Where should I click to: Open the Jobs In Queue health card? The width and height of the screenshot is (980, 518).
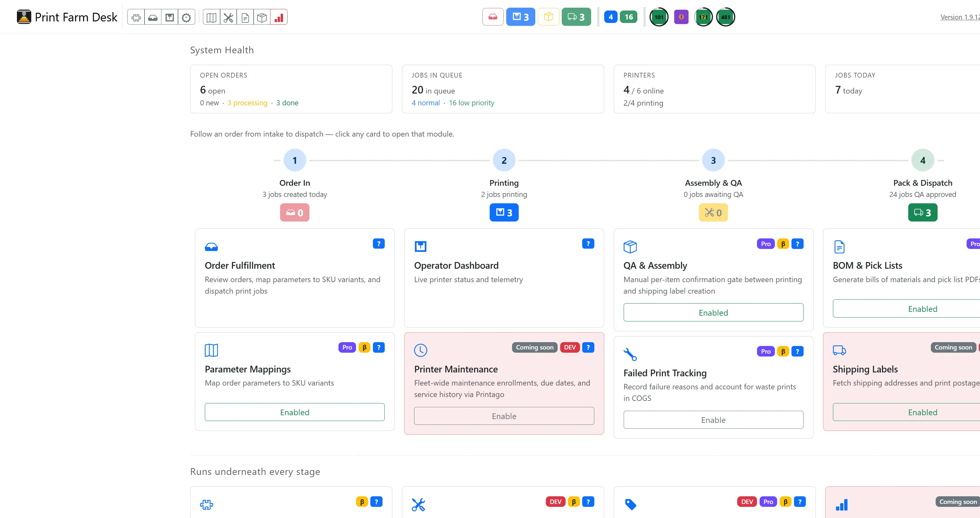pos(502,89)
